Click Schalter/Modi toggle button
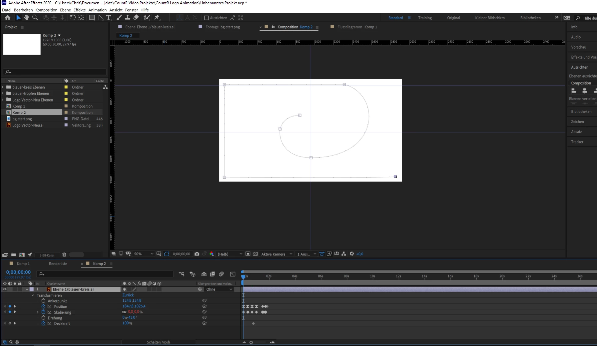Image resolution: width=597 pixels, height=364 pixels. click(158, 342)
